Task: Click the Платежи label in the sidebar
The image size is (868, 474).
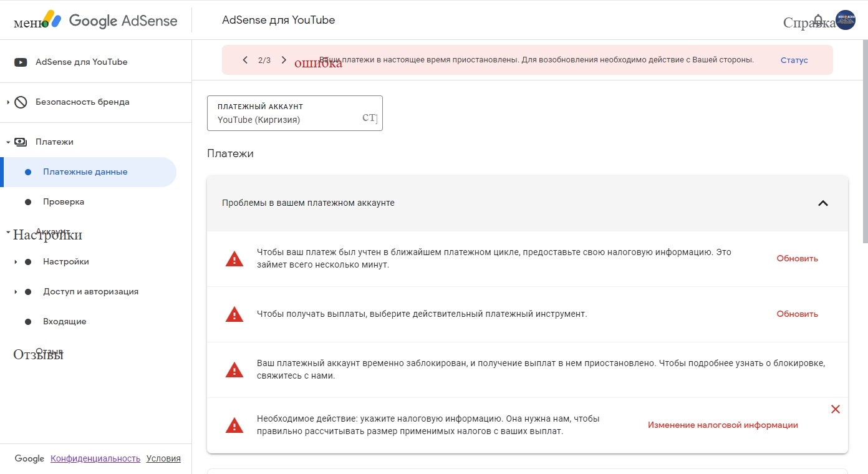Action: [54, 142]
